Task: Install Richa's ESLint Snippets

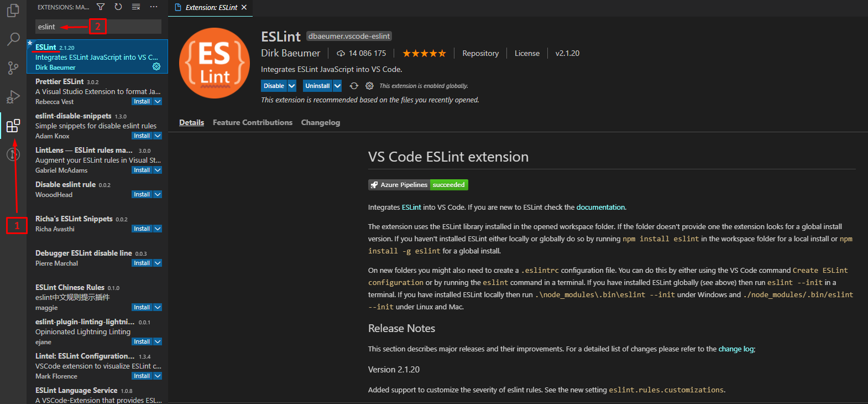Action: [142, 229]
